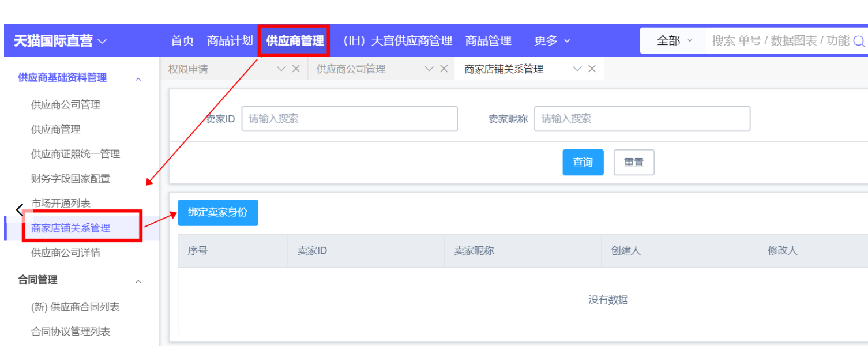868x346 pixels.
Task: Open the 天猫国际直营 workspace dropdown
Action: point(61,41)
